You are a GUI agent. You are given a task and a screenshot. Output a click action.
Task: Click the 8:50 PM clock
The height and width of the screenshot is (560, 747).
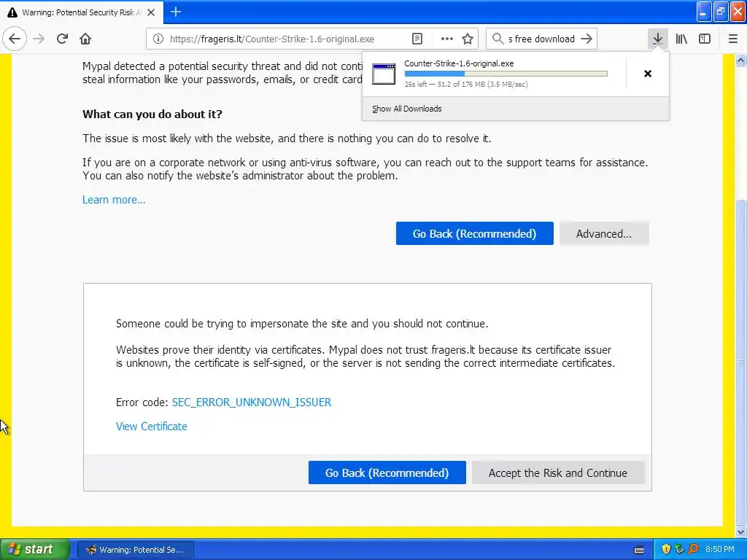coord(720,549)
